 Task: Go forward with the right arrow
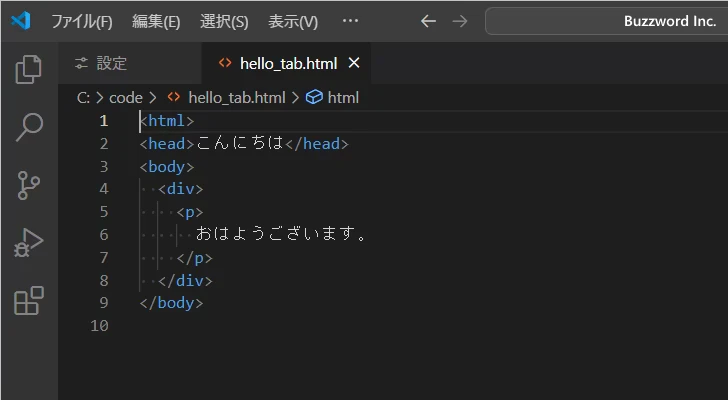click(460, 21)
